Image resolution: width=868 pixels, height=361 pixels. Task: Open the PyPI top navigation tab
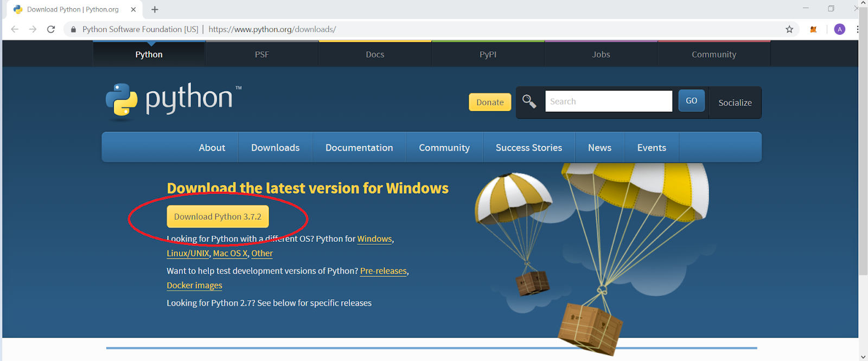pyautogui.click(x=488, y=54)
